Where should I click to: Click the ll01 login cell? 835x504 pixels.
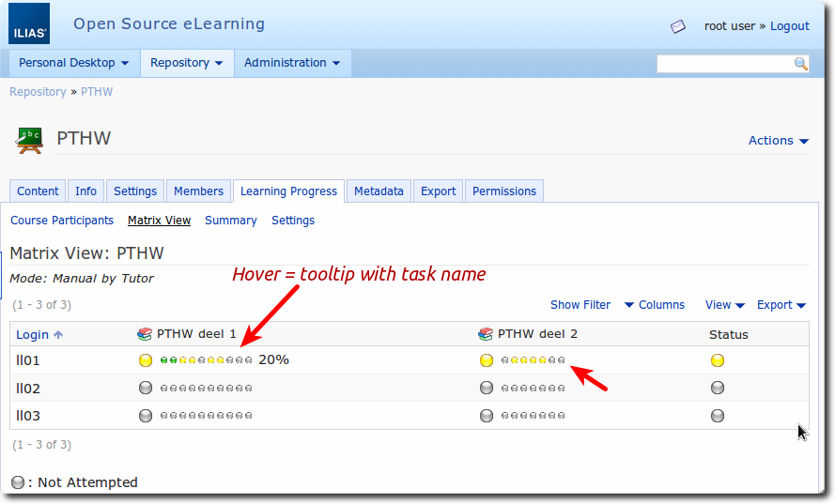[x=27, y=360]
